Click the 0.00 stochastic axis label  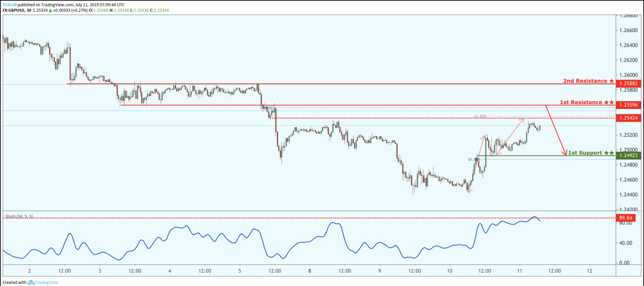tap(624, 263)
